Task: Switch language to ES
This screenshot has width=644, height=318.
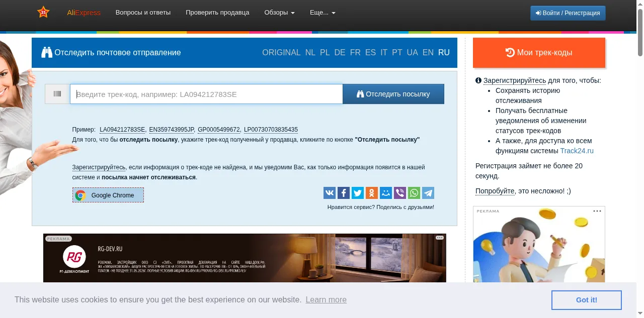Action: [x=371, y=53]
